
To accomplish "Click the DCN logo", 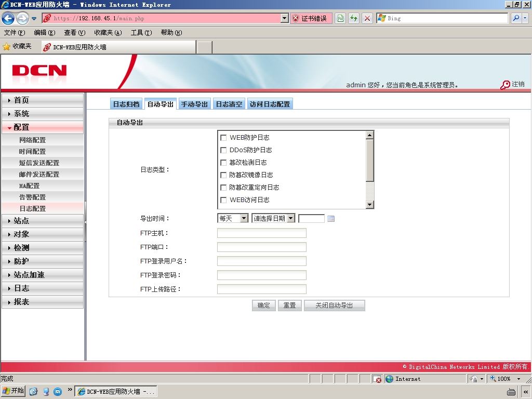I will (x=39, y=71).
